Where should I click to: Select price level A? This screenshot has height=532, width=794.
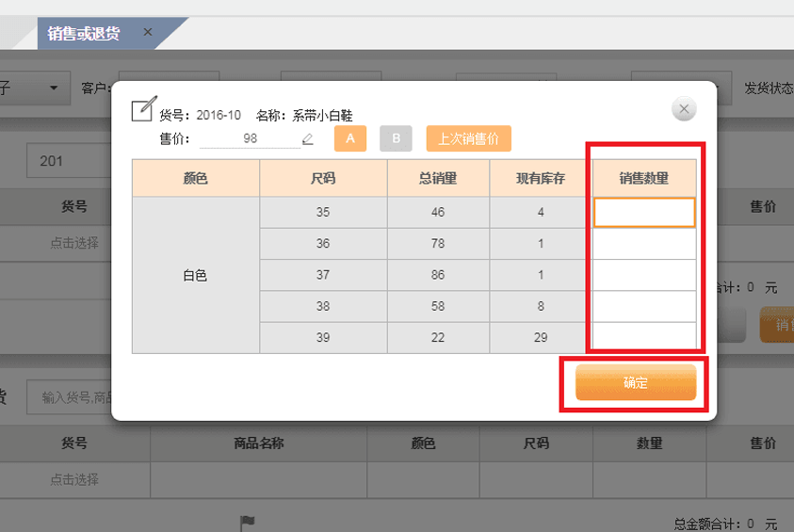[350, 139]
